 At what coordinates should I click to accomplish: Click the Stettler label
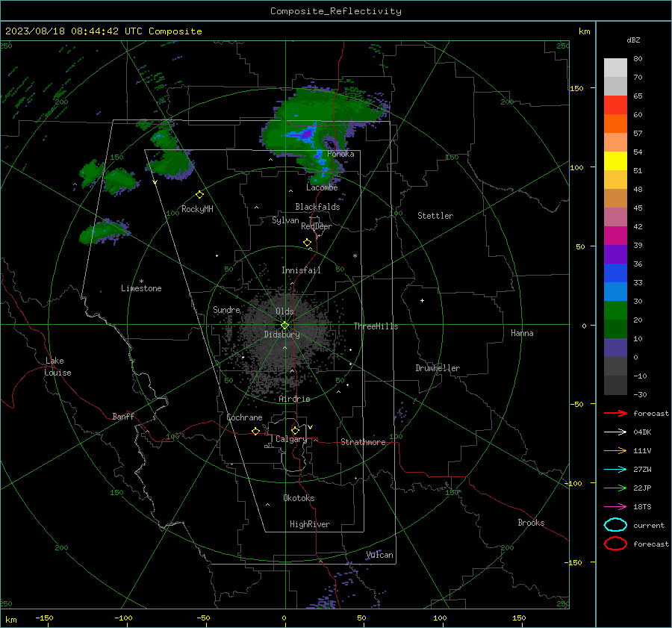435,216
